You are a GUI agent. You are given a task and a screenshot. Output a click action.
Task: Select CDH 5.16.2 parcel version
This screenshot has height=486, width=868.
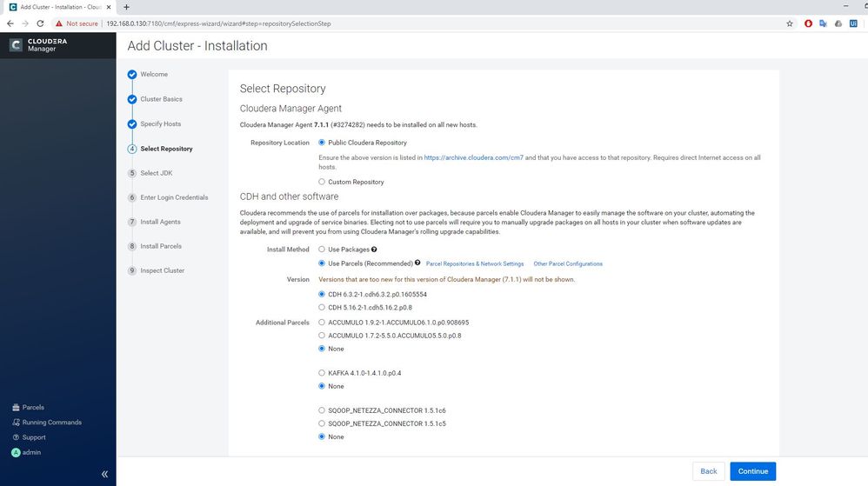coord(322,307)
